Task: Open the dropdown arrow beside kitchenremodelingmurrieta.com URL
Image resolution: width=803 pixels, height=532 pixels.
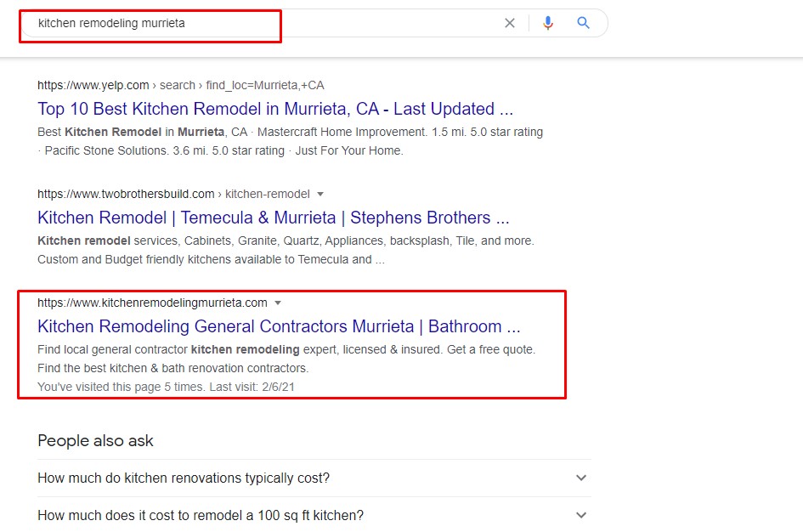Action: 278,303
